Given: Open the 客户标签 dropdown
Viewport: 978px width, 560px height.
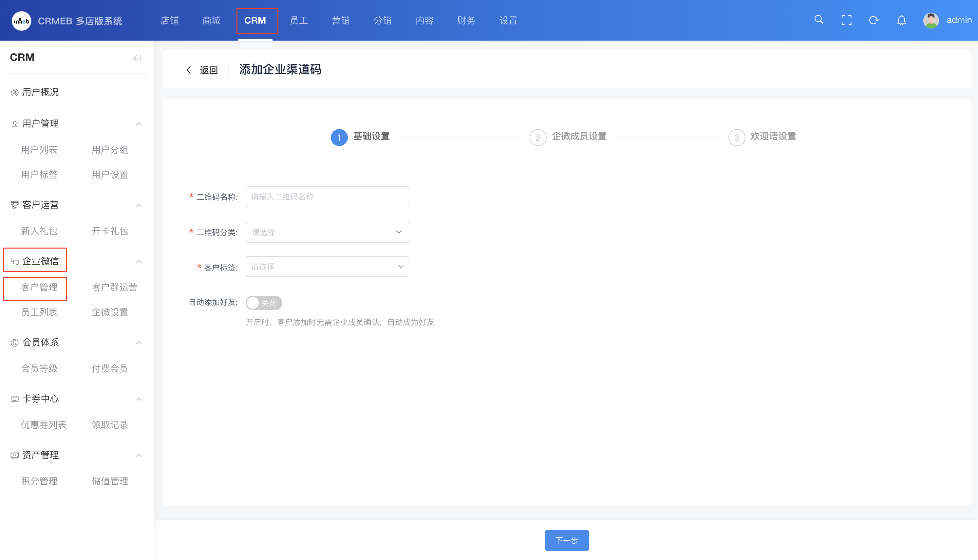Looking at the screenshot, I should (327, 267).
